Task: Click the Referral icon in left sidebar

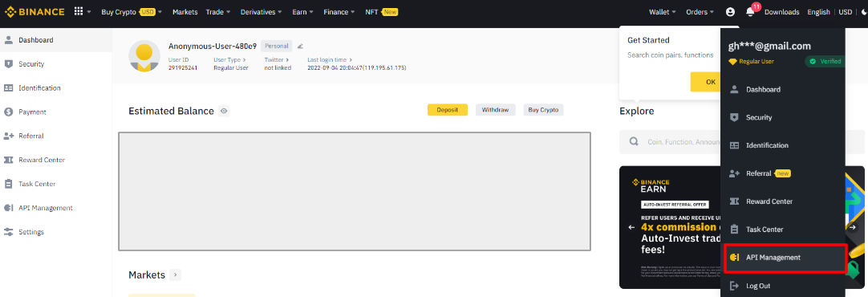Action: (8, 136)
